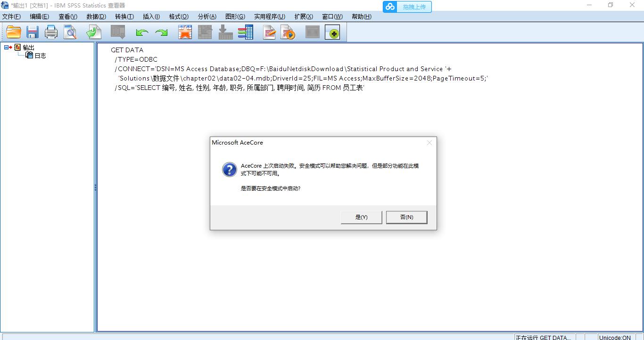
Task: Click the 是(Y) button
Action: click(x=361, y=217)
